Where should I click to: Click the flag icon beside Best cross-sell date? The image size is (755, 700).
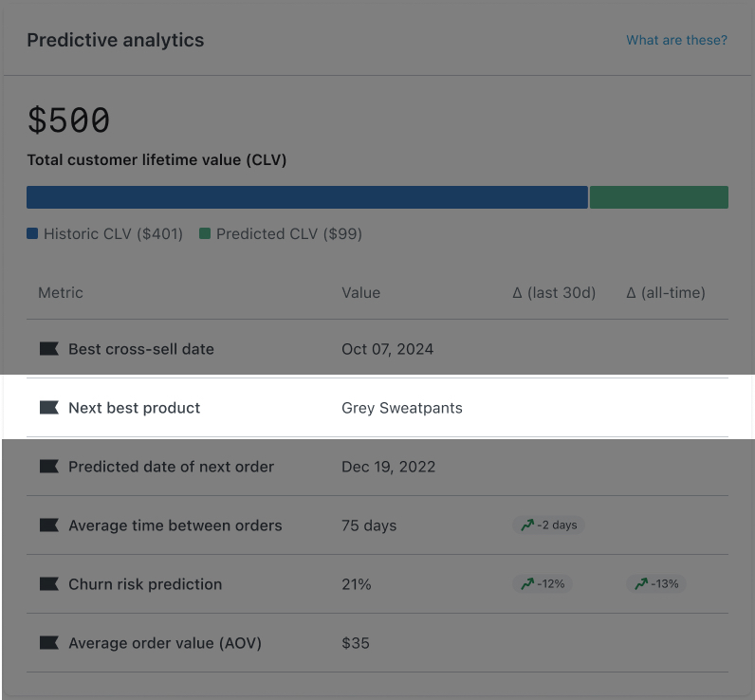(x=48, y=349)
